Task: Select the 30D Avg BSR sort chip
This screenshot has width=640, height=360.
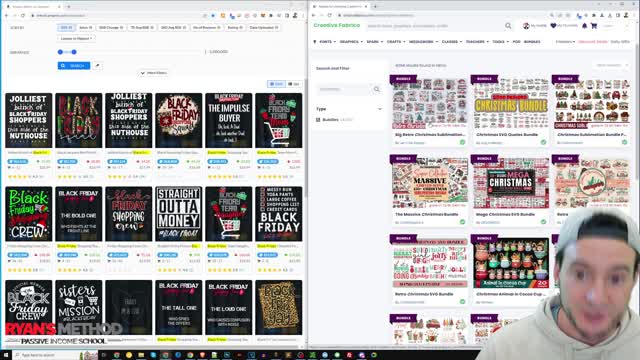Action: click(173, 28)
